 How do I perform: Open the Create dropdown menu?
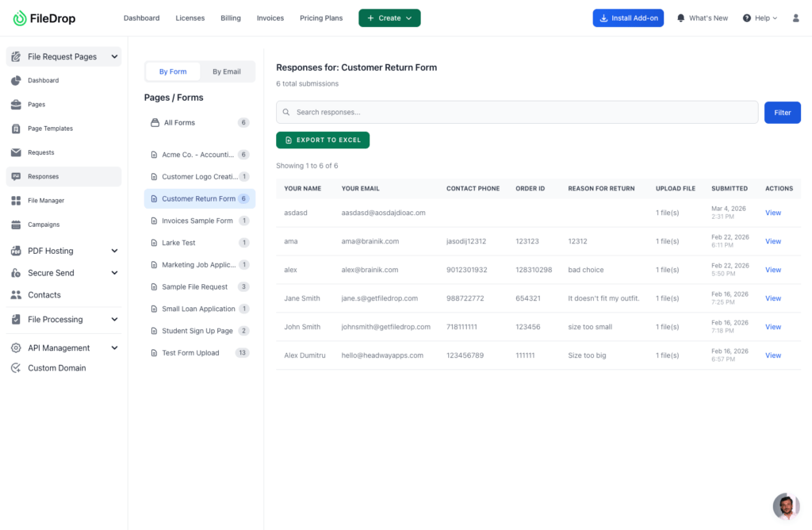click(x=389, y=17)
